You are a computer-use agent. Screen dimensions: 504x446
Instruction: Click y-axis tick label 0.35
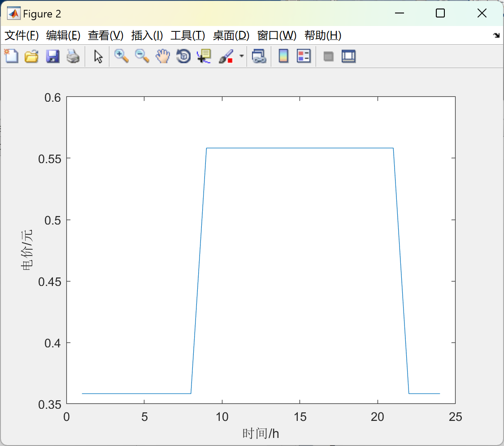coord(49,405)
